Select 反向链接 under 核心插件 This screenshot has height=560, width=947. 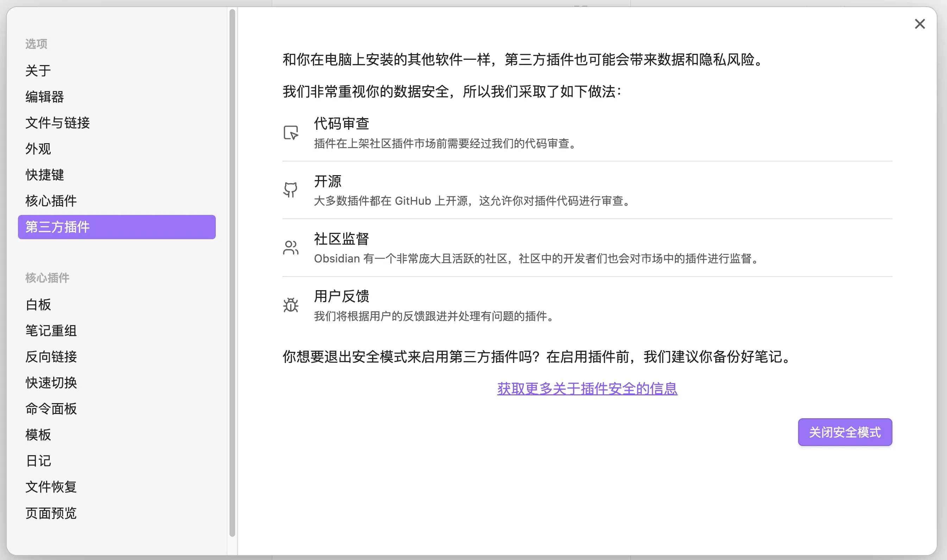coord(51,357)
